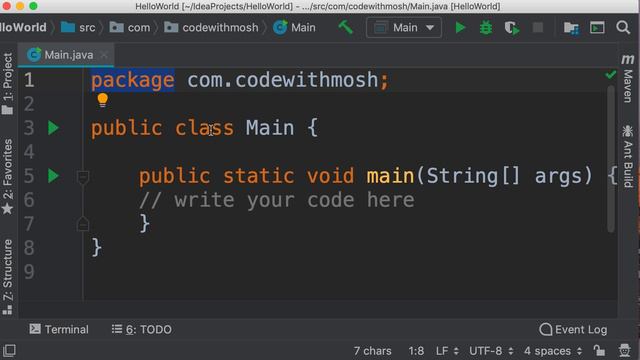Viewport: 640px width, 360px height.
Task: Click the 'class' keyword on line 3
Action: [x=204, y=128]
